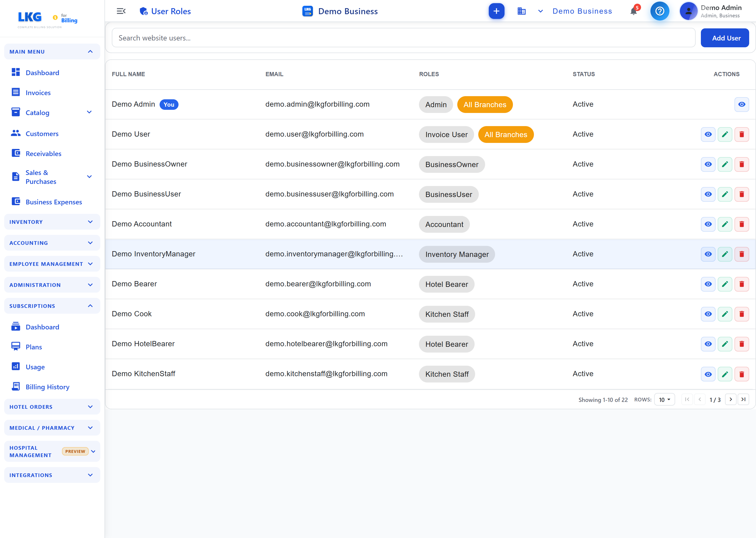The width and height of the screenshot is (756, 538).
Task: View Demo HotelBearer with eye icon
Action: [x=708, y=344]
